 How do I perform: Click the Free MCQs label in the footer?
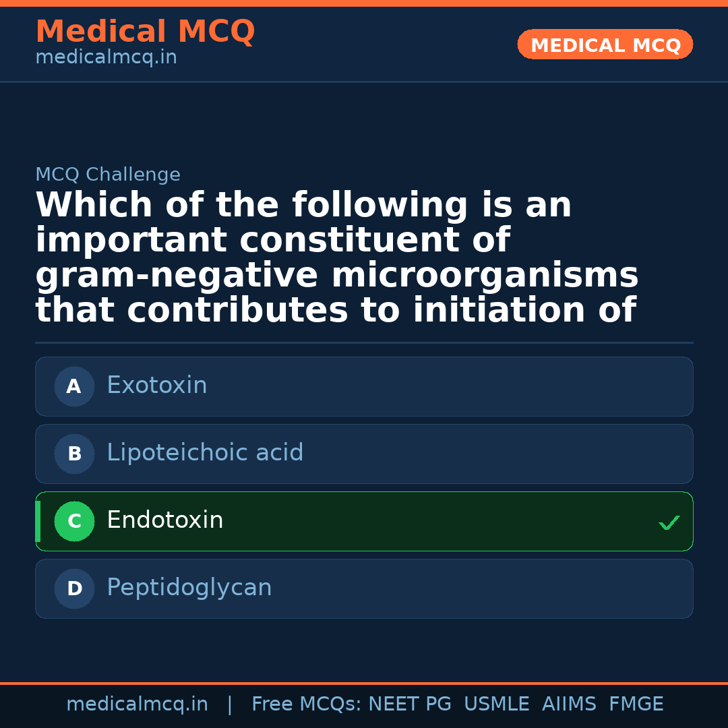[307, 704]
